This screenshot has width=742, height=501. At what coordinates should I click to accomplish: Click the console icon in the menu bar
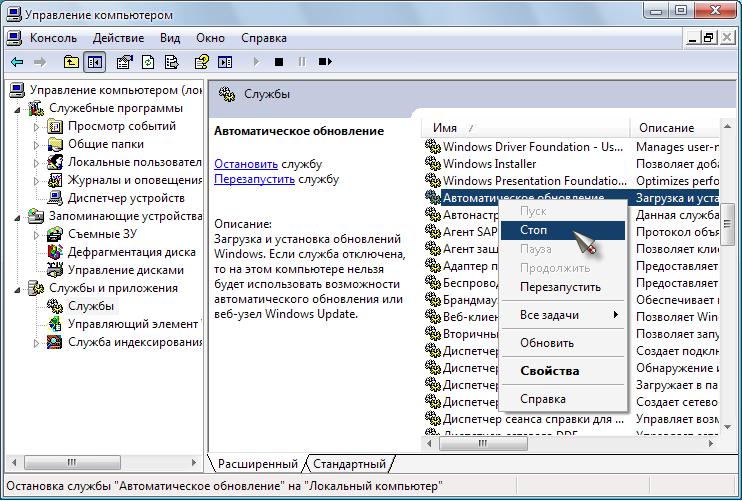[x=14, y=38]
